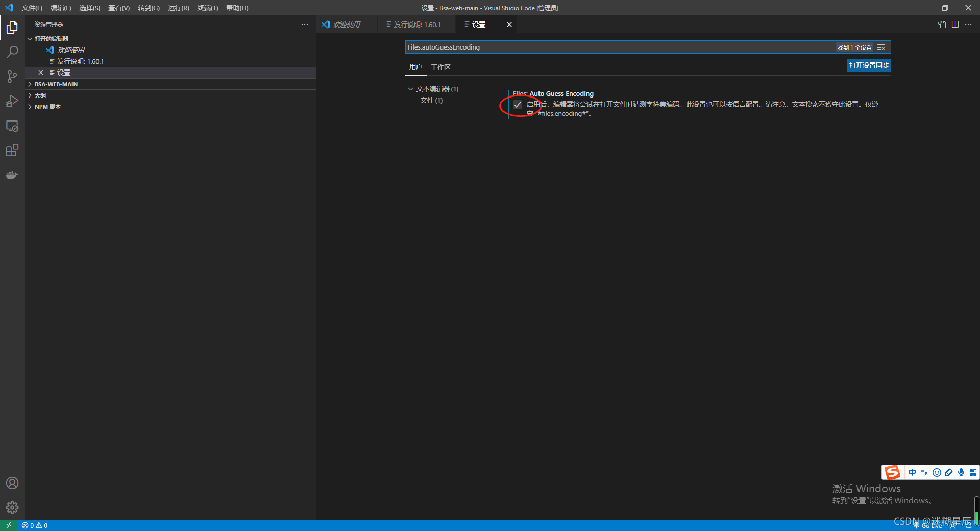Click Open Settings (JSON) icon
The image size is (980, 531).
pos(942,25)
